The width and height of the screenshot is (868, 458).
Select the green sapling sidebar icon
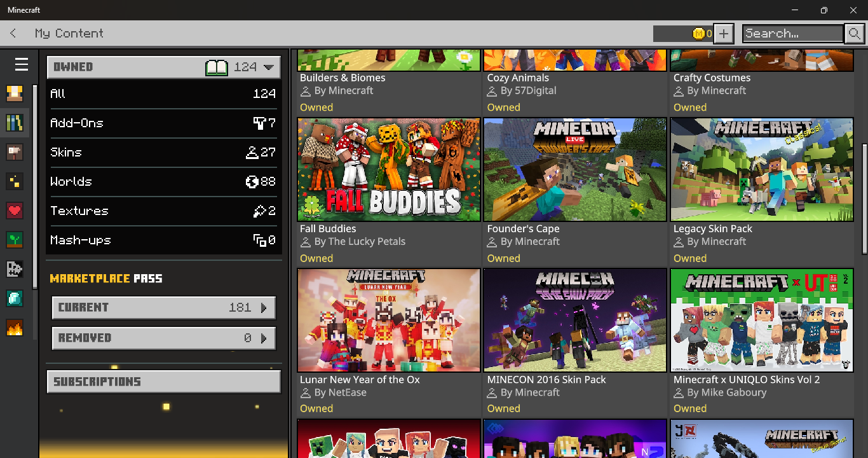point(15,240)
